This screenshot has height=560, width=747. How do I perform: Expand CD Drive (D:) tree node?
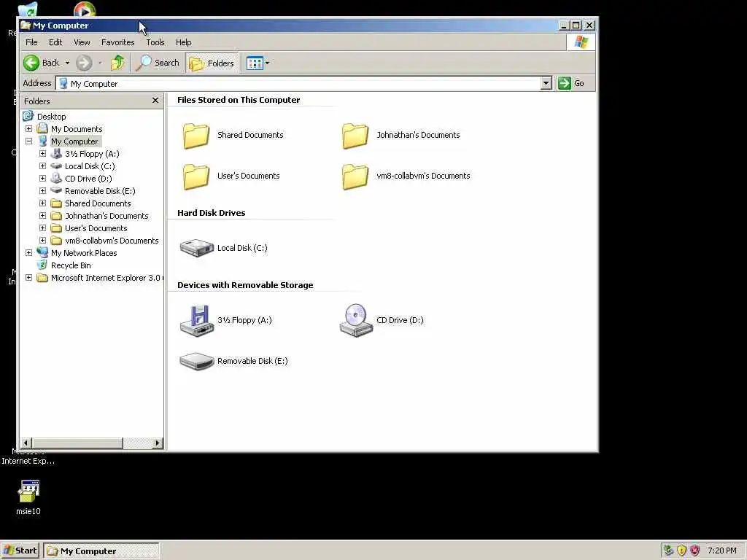(x=42, y=179)
